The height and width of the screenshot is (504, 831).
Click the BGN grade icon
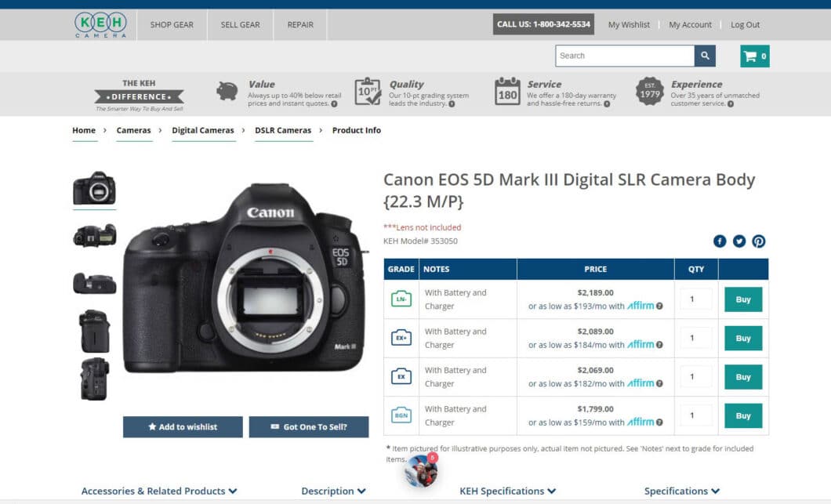[x=401, y=415]
